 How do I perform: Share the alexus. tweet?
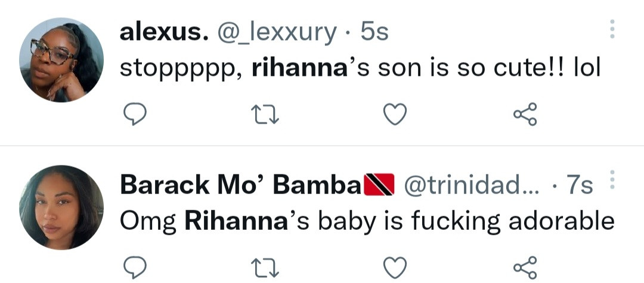coord(525,113)
